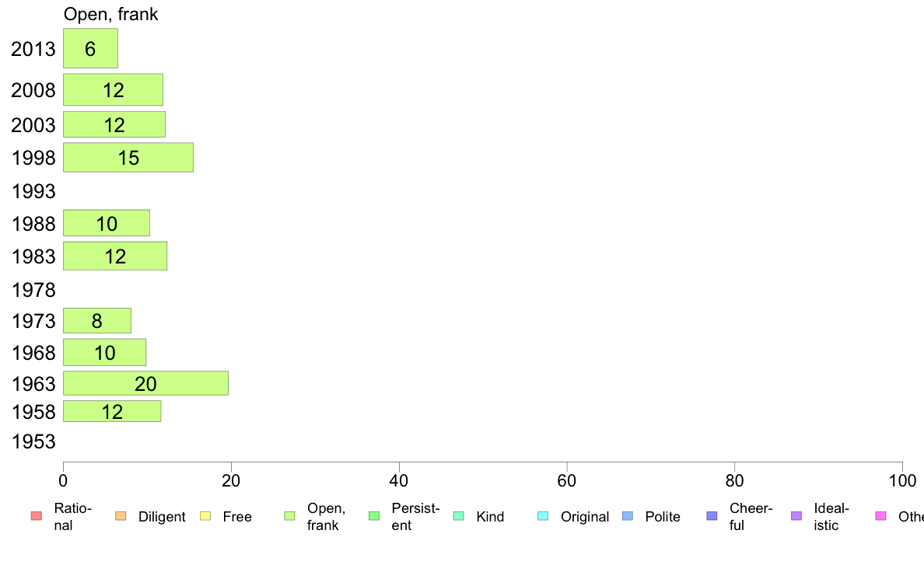Select the Open, frank legend swatch

[x=289, y=516]
